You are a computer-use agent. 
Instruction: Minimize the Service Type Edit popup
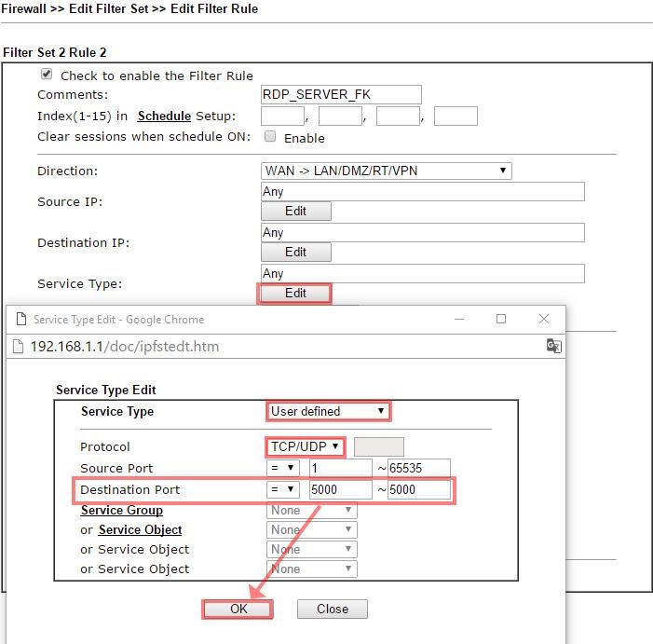click(458, 319)
